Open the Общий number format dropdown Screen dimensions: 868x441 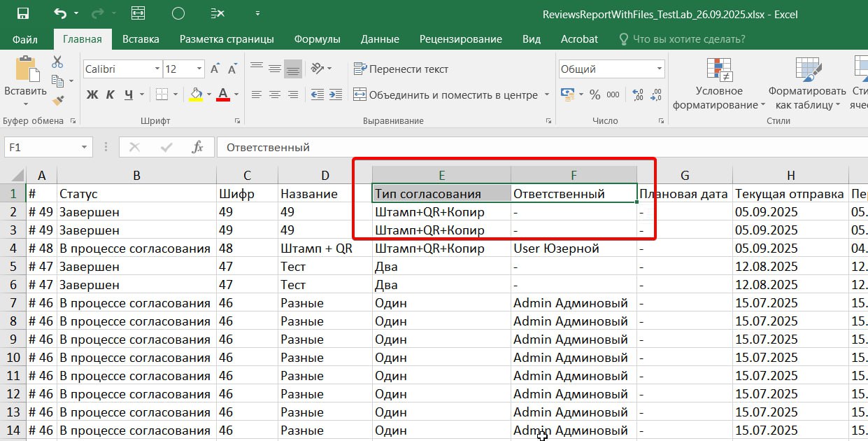(659, 69)
